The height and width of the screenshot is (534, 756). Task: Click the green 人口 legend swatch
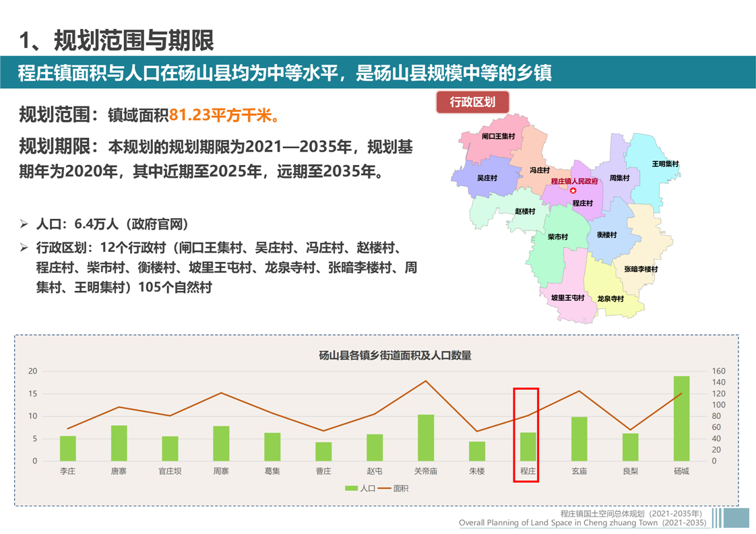click(351, 488)
